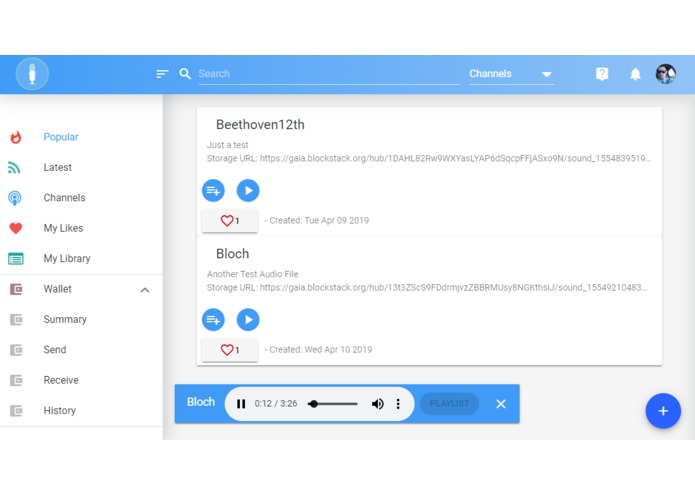695x494 pixels.
Task: Open the wallet Summary page
Action: (x=65, y=319)
